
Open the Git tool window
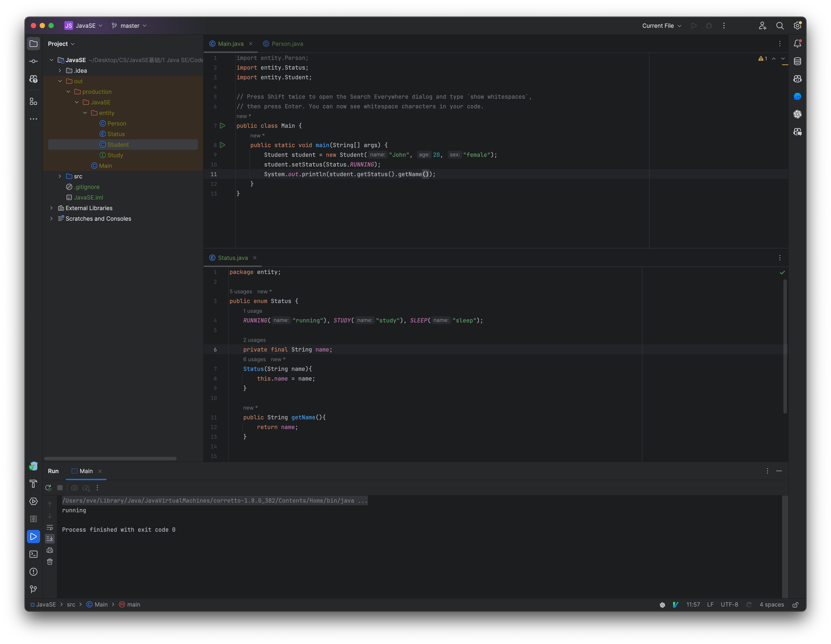[33, 589]
